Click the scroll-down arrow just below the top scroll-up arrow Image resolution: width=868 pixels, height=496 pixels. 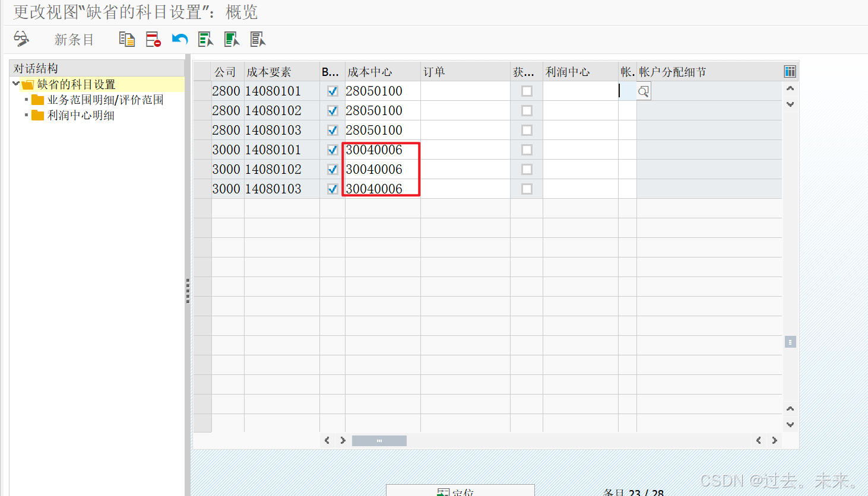(790, 104)
